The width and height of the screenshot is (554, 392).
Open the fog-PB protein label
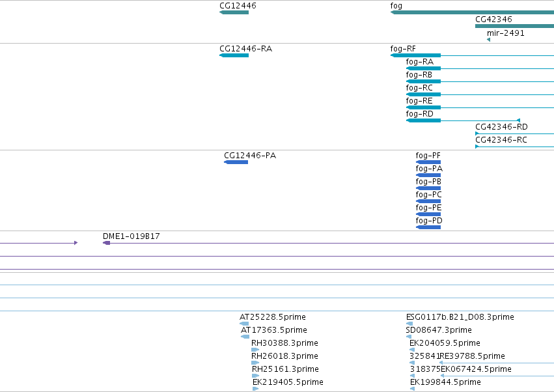tap(428, 182)
